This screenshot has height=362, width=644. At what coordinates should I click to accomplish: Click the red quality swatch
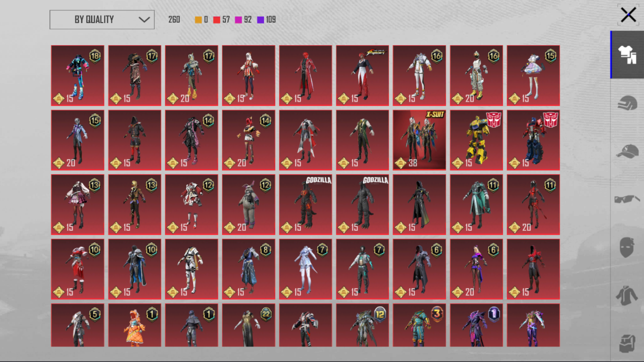[x=217, y=20]
